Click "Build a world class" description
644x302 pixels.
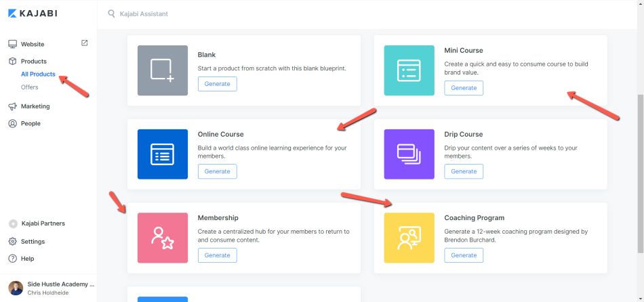tap(273, 152)
